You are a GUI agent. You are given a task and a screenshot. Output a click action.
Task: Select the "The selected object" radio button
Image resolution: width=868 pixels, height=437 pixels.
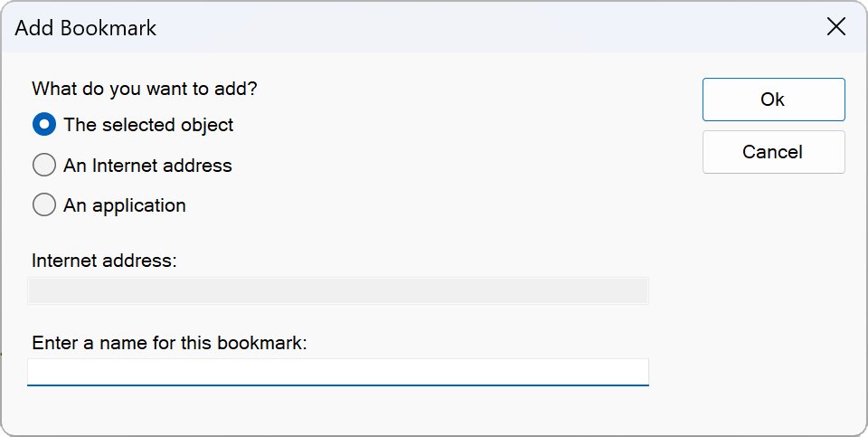point(44,125)
